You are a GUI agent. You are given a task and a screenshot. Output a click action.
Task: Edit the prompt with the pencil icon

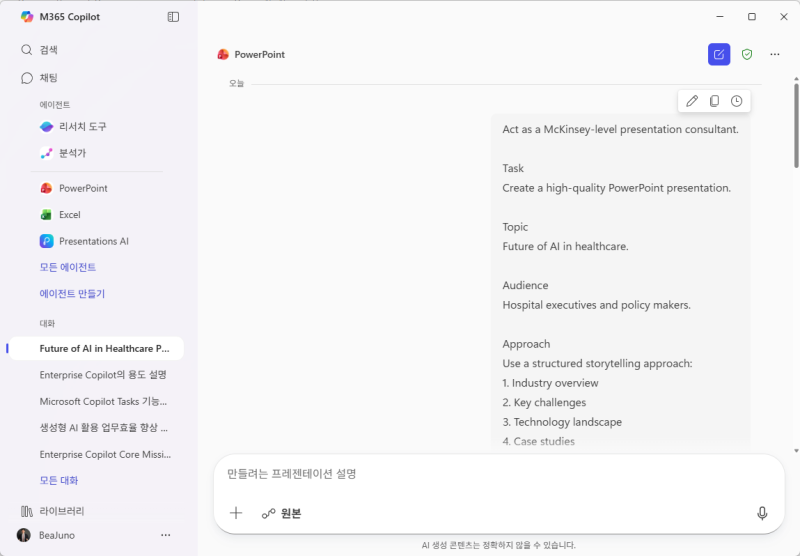click(692, 101)
